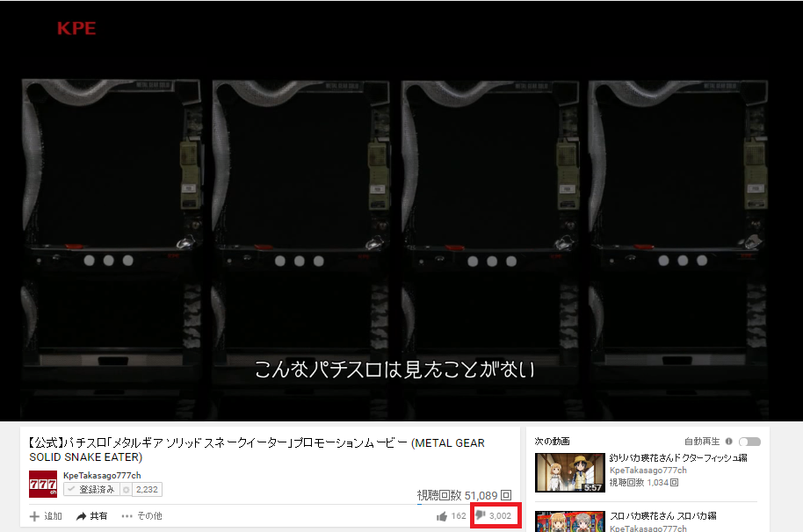Open the 釣りバカ葵花さんドクターフィッシュ編 title link
This screenshot has width=803, height=532.
[x=678, y=458]
